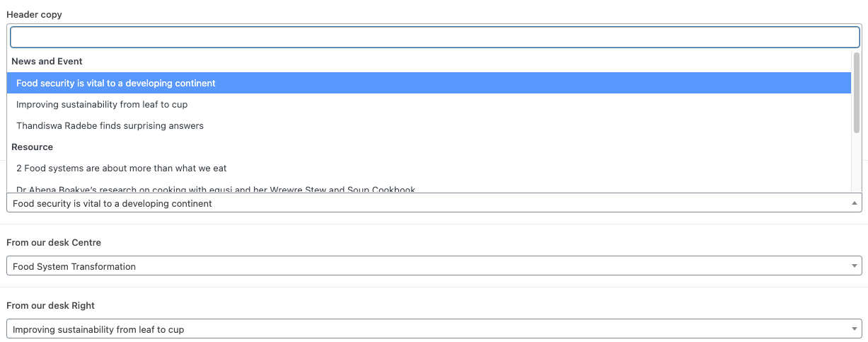Click the From our desk Centre label

(54, 243)
